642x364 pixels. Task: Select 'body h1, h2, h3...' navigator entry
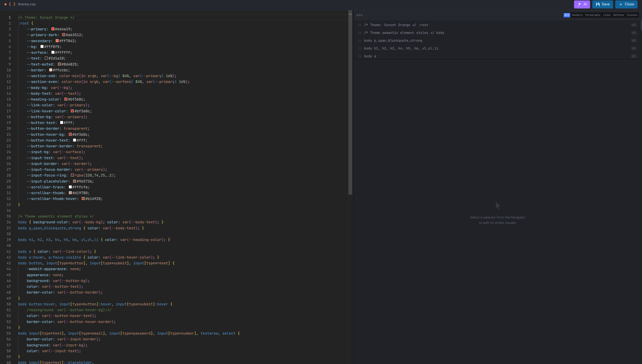(497, 48)
